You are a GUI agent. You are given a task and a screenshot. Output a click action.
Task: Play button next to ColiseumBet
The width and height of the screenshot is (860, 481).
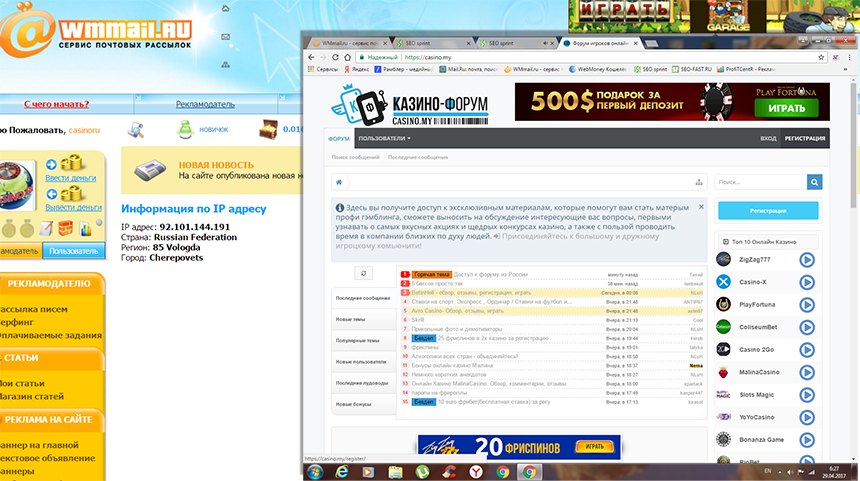tap(807, 327)
